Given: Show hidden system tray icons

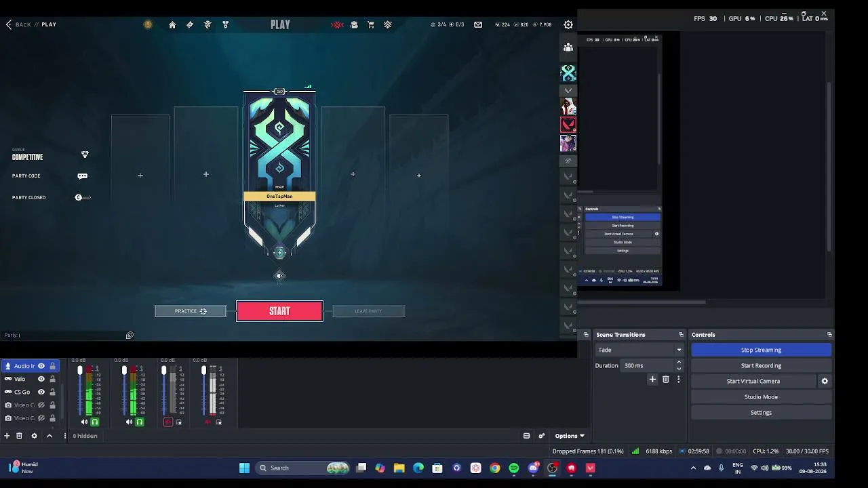Looking at the screenshot, I should pos(693,468).
